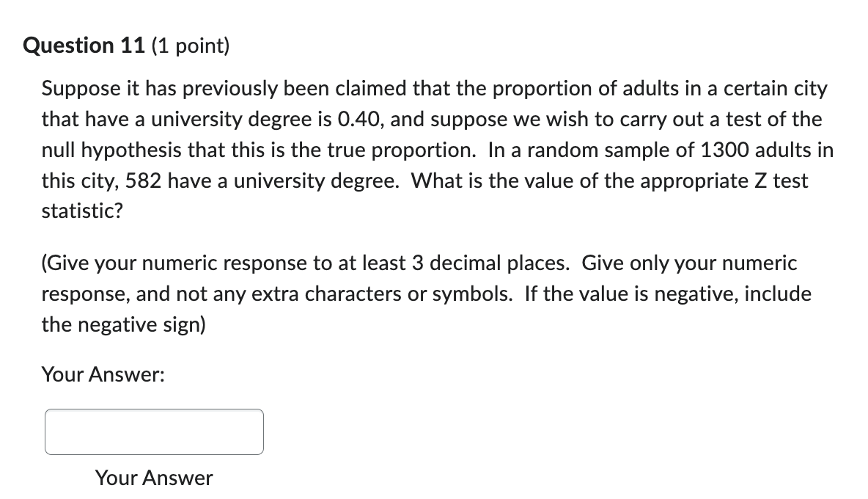The image size is (868, 499).
Task: Click the '(1 point)' text
Action: coord(190,46)
